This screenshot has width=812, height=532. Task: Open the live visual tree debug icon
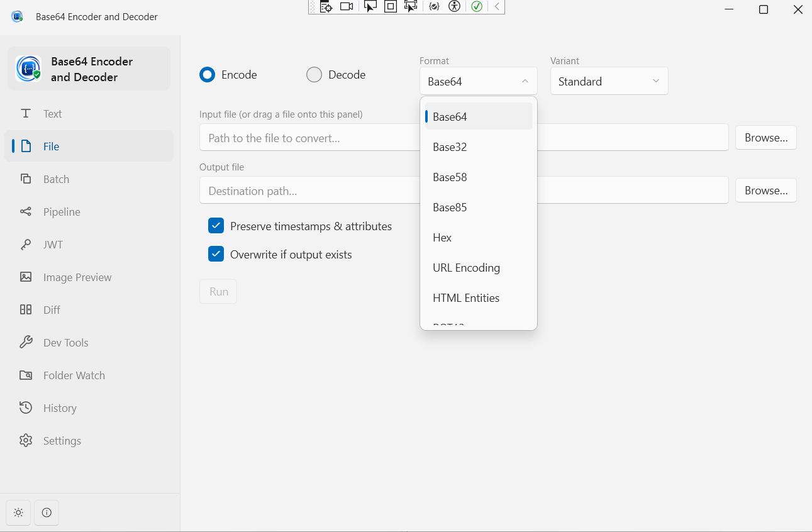[x=326, y=6]
